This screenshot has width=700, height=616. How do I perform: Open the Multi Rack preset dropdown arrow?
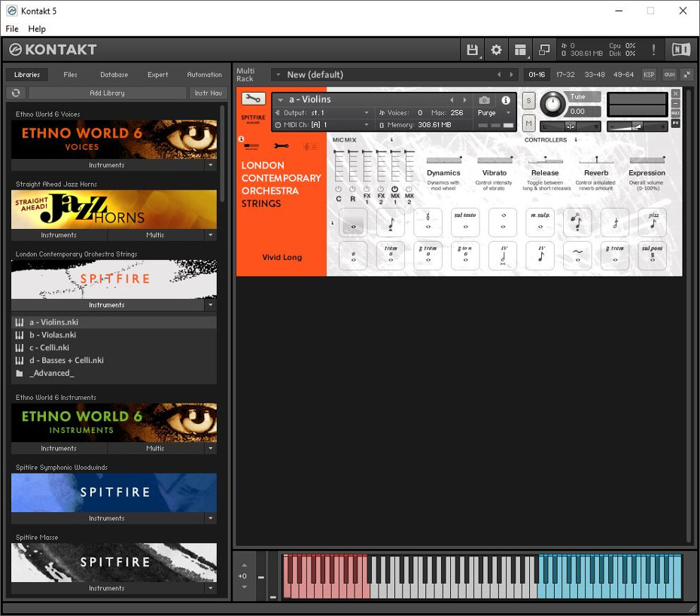[x=278, y=75]
